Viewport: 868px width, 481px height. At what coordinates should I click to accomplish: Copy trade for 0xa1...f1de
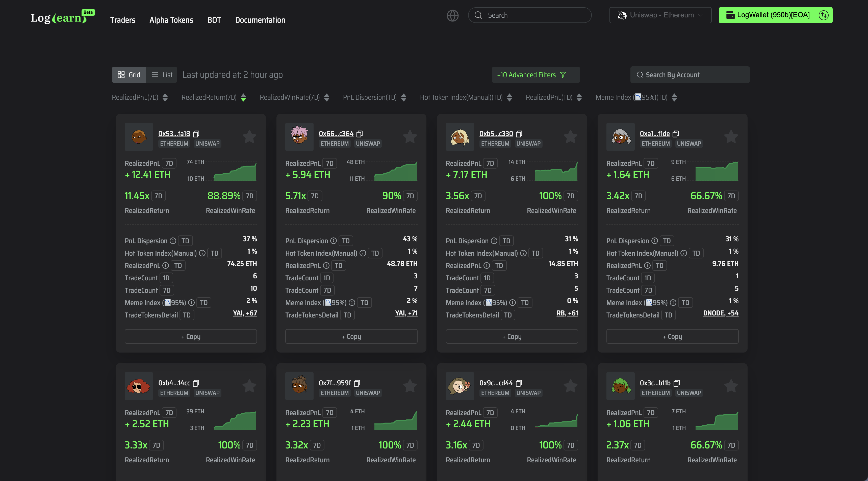point(673,336)
